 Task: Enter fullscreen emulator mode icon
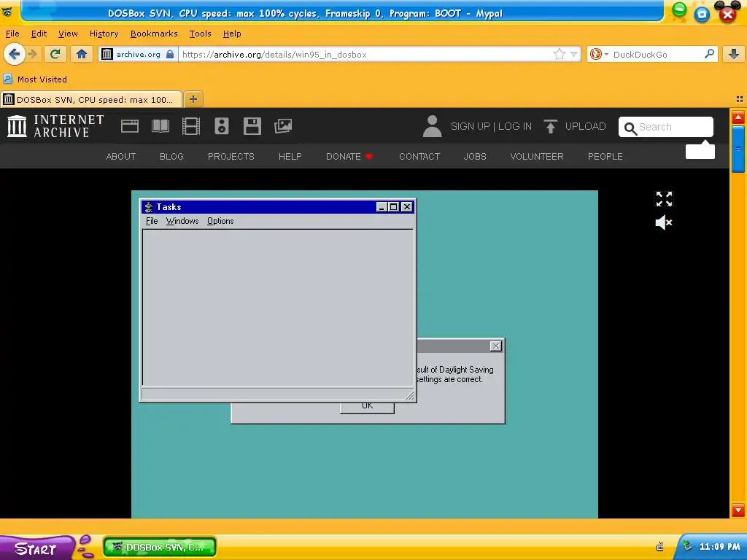click(664, 199)
